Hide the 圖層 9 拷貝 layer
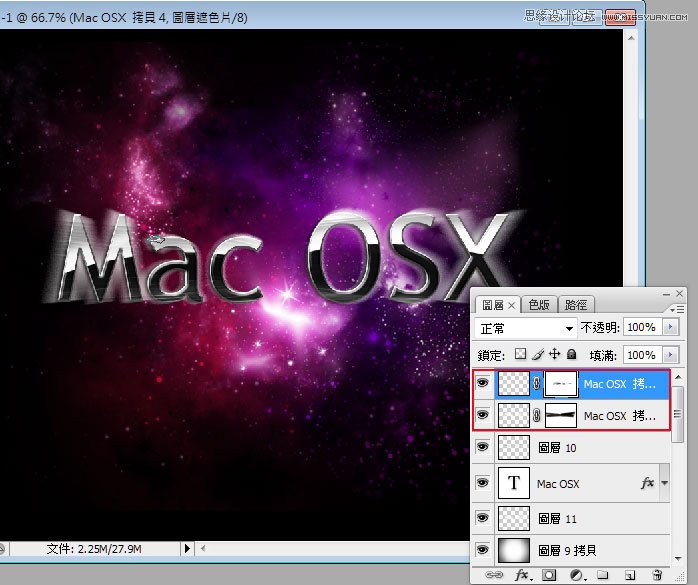The image size is (698, 585). [x=483, y=550]
